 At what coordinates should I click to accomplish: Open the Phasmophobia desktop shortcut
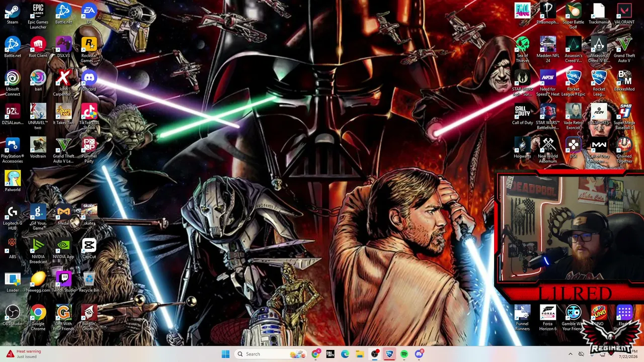548,14
